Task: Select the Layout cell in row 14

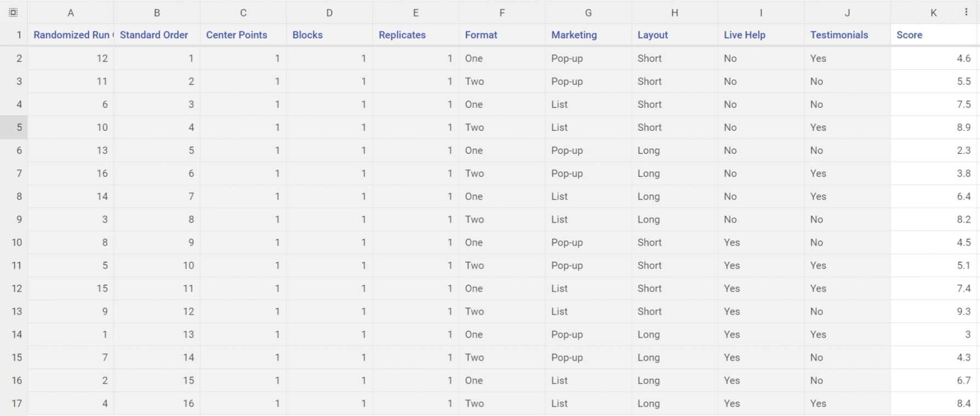Action: pos(674,334)
